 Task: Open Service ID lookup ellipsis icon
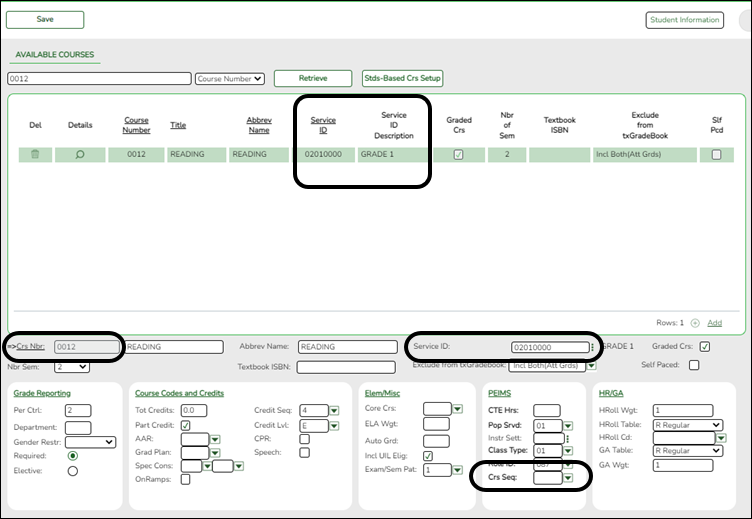(593, 348)
